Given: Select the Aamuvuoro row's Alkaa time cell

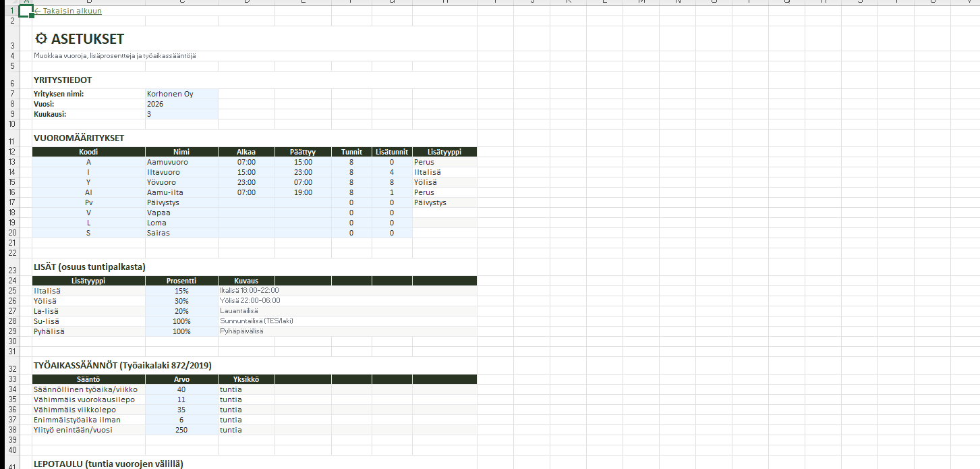Looking at the screenshot, I should coord(246,162).
